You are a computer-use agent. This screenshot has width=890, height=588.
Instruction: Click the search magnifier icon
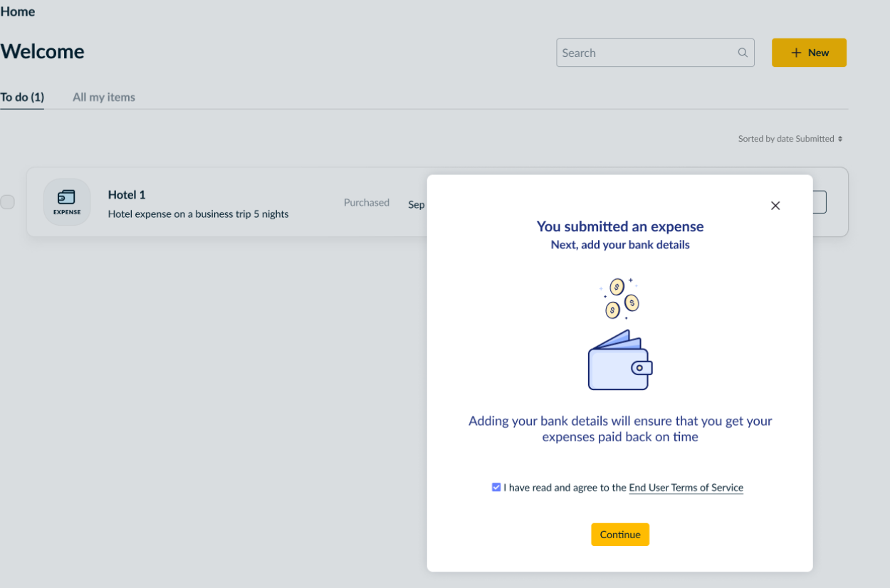[743, 53]
